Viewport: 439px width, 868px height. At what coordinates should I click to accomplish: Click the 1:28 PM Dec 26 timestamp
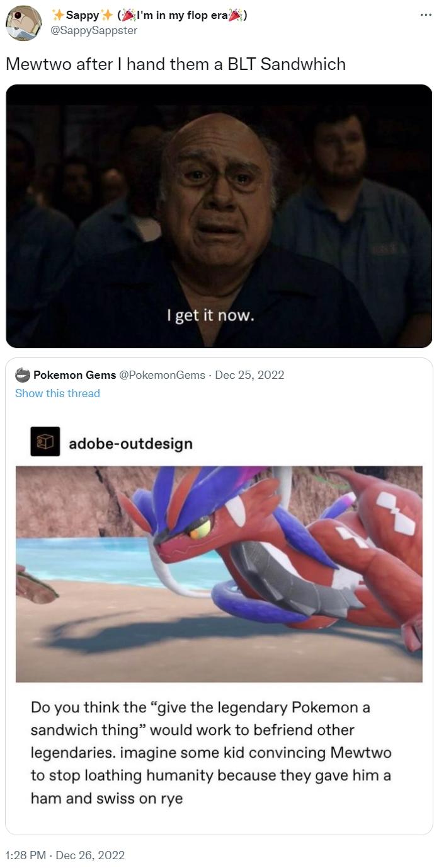[64, 855]
